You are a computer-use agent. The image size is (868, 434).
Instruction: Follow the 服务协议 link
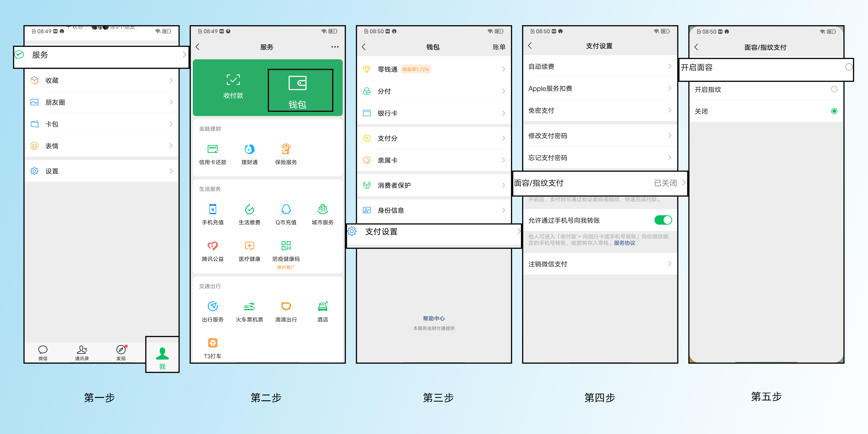pyautogui.click(x=624, y=243)
